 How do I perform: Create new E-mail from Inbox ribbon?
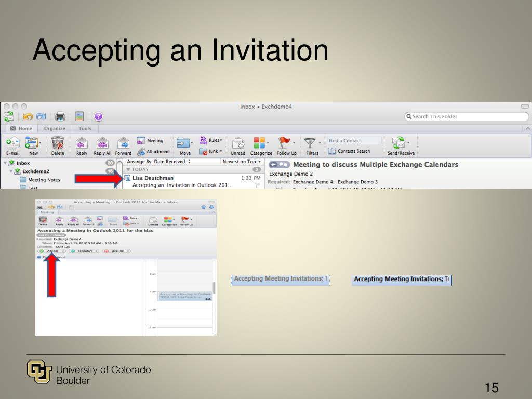pyautogui.click(x=12, y=146)
